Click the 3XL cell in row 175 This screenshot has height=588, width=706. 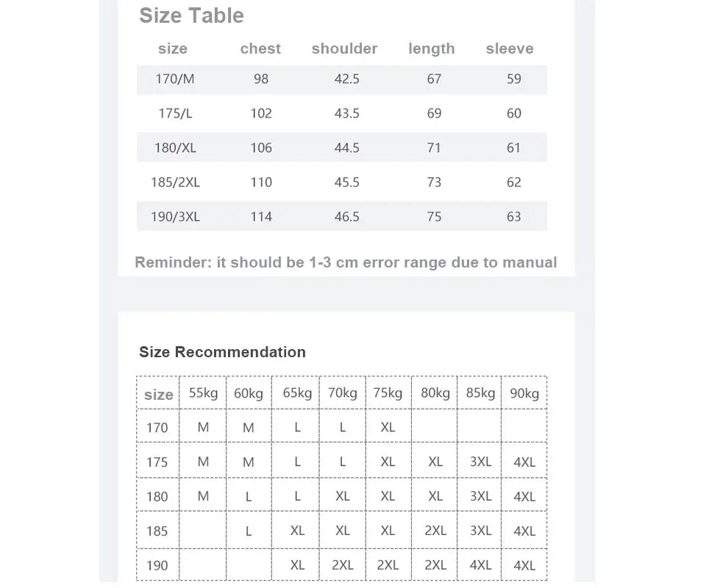pyautogui.click(x=480, y=462)
